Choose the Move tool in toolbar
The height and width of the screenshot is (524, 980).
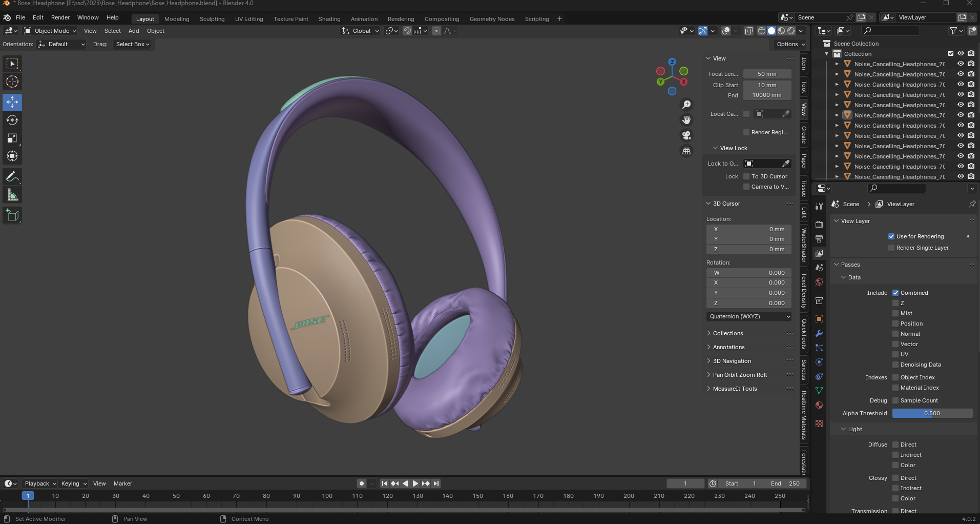point(12,102)
